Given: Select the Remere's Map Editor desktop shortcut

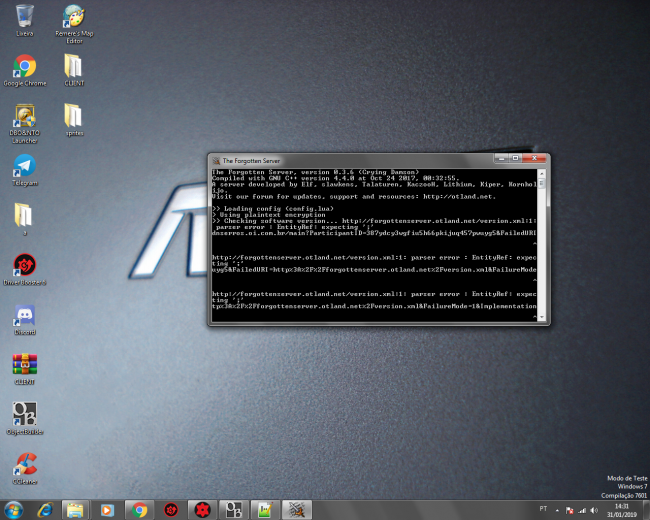Looking at the screenshot, I should click(x=74, y=24).
